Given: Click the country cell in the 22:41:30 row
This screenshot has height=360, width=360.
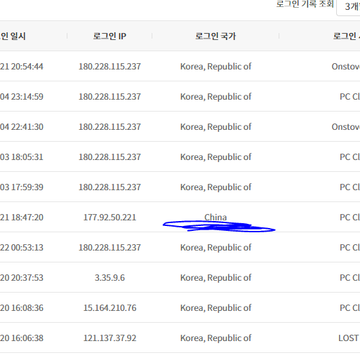Looking at the screenshot, I should (x=216, y=127).
